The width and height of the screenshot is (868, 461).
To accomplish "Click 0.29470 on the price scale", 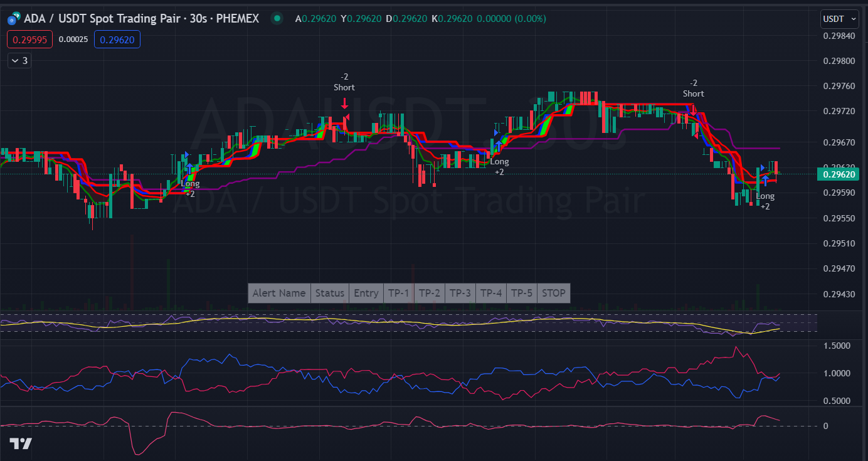I will point(839,268).
